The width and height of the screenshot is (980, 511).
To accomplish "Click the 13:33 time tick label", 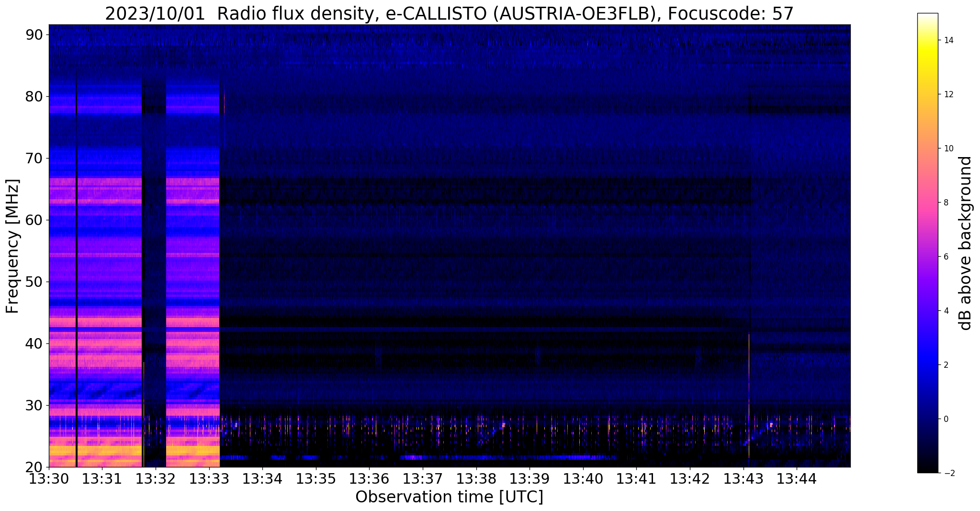I will pyautogui.click(x=209, y=478).
